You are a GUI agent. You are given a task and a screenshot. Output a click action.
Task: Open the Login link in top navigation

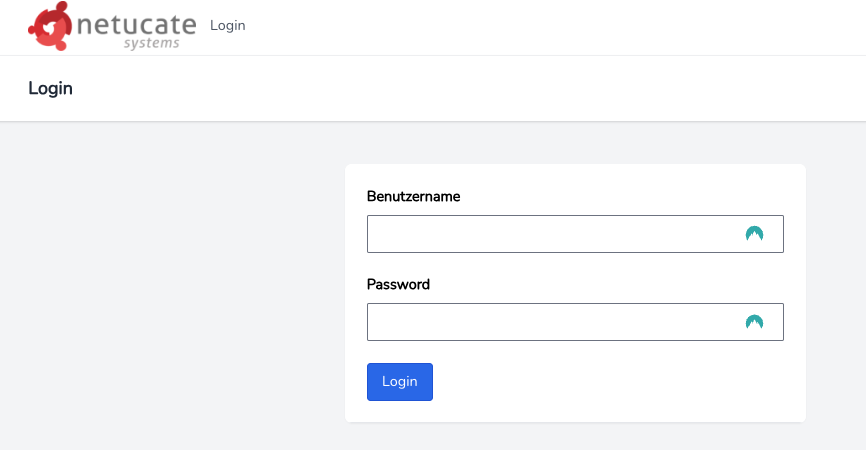(228, 25)
